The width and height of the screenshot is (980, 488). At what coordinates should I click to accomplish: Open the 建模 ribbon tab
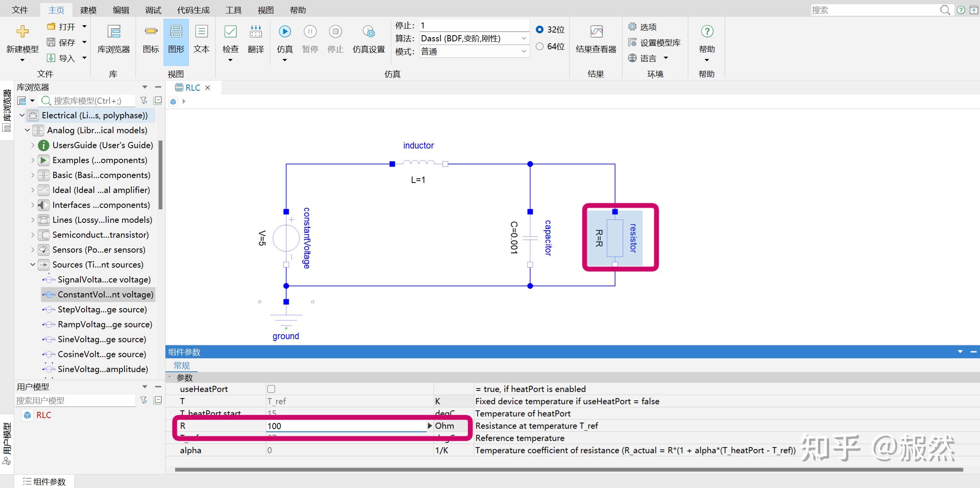88,10
